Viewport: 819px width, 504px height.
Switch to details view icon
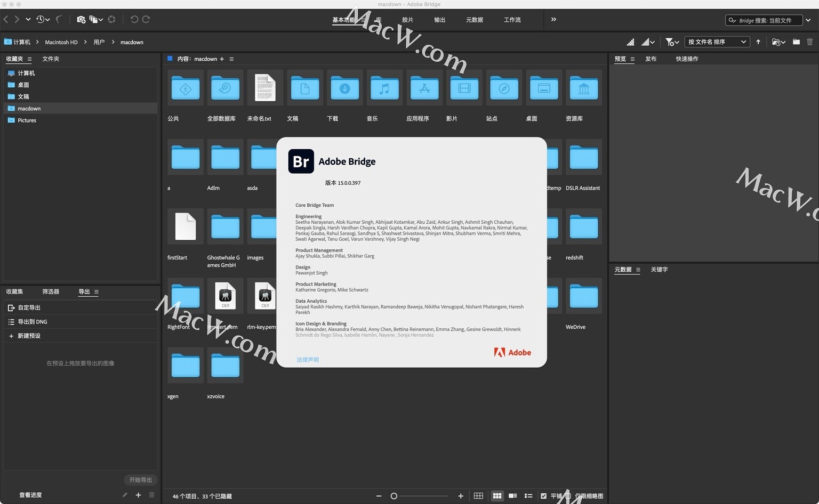(x=513, y=496)
